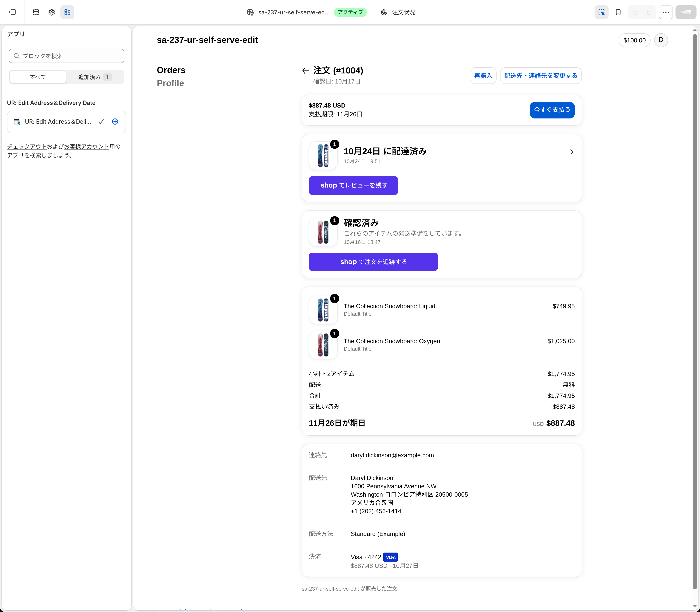Viewport: 700px width, 612px height.
Task: Focus the ブロックを検索 search field
Action: 66,56
